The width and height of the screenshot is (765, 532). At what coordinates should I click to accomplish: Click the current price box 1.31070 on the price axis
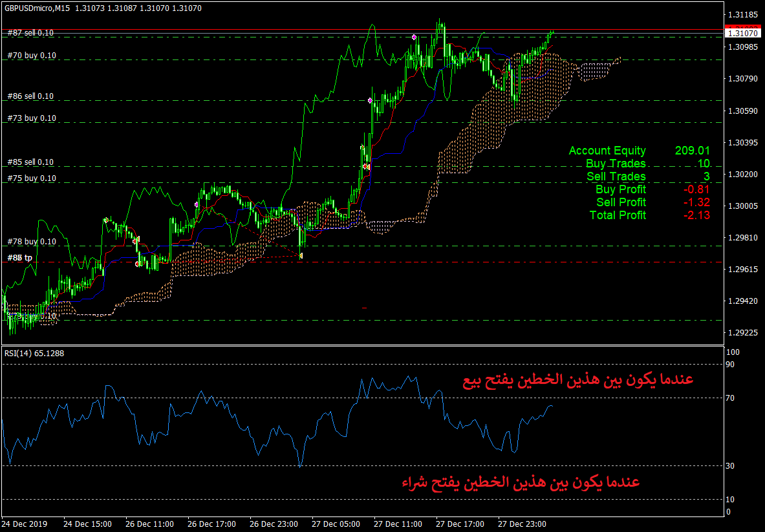(x=743, y=33)
